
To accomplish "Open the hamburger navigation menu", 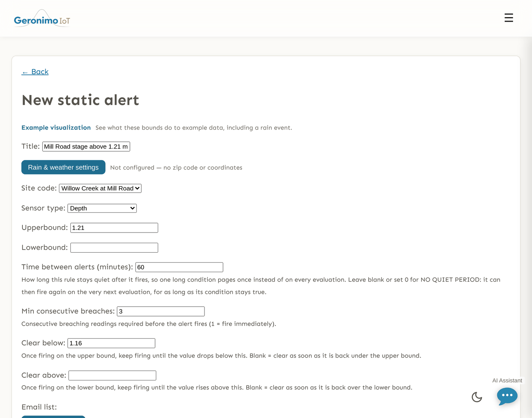I will pyautogui.click(x=509, y=18).
